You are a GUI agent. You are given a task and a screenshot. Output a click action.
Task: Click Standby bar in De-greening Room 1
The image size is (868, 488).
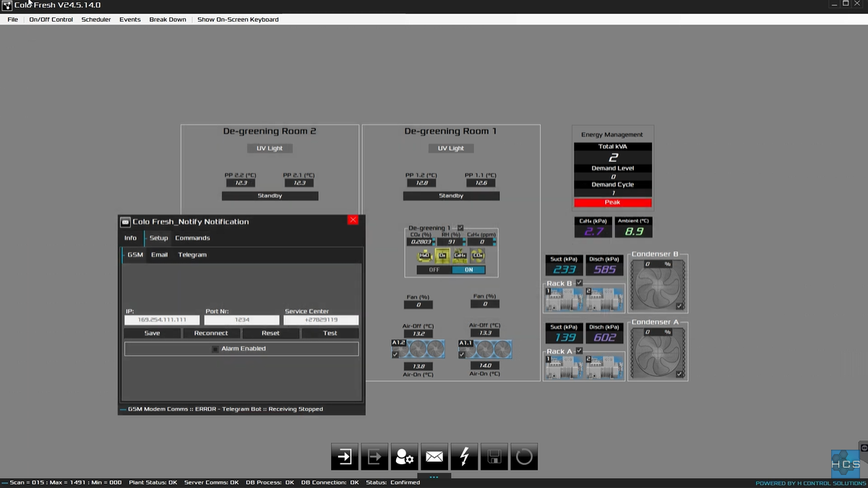tap(451, 196)
